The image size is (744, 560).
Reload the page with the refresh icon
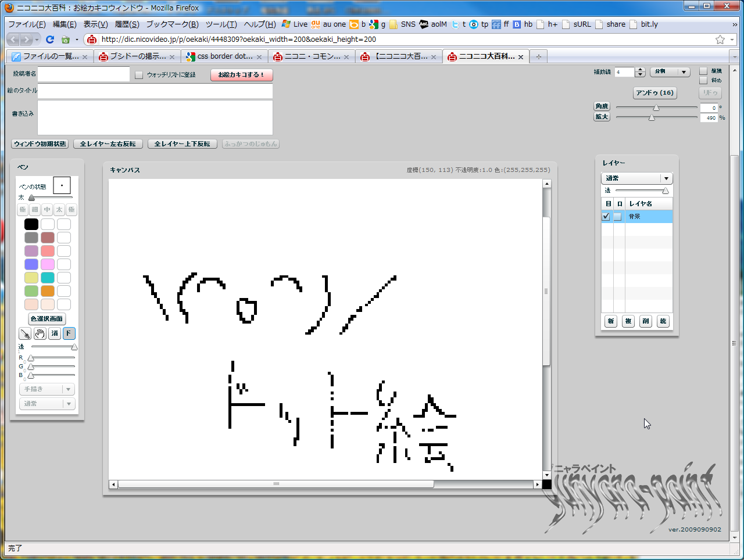(x=50, y=40)
